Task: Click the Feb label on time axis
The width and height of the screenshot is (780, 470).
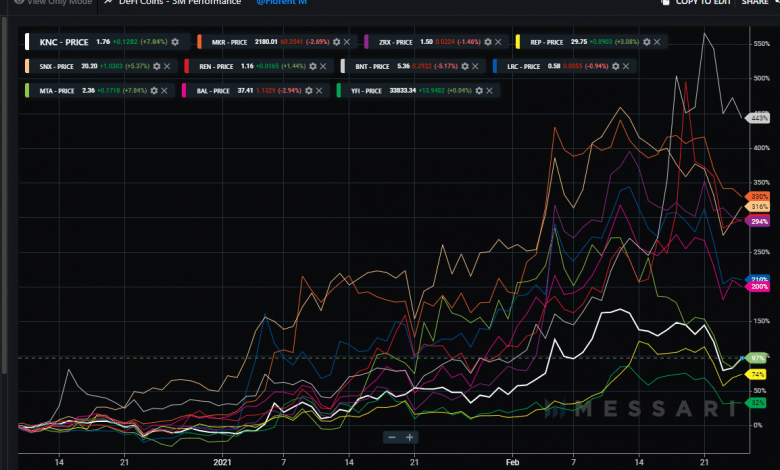Action: [512, 462]
